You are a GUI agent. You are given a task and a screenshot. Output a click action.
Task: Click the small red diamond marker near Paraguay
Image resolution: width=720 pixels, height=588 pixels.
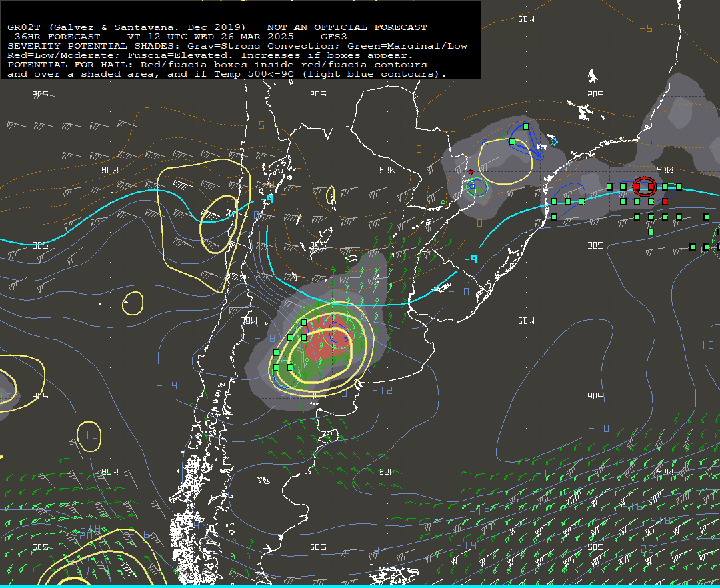[x=471, y=172]
